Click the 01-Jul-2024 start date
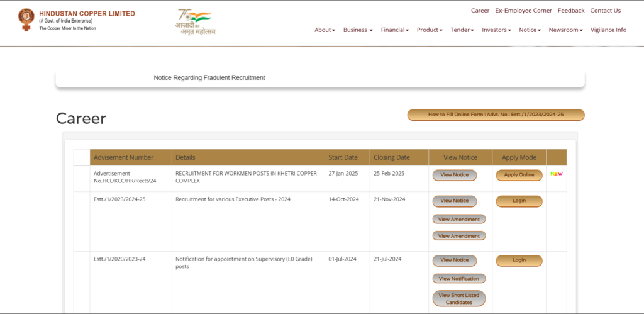The width and height of the screenshot is (644, 314). (343, 259)
